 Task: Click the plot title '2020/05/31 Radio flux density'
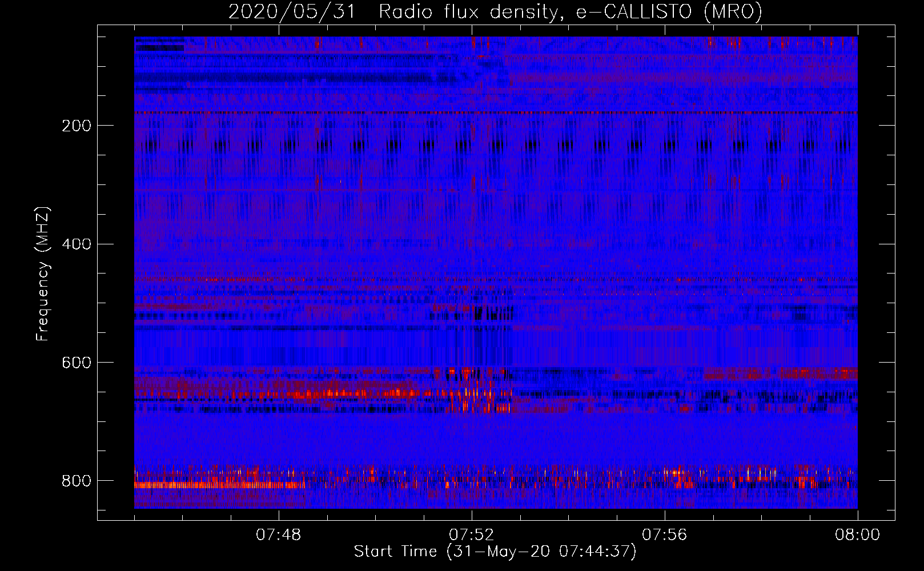click(495, 12)
